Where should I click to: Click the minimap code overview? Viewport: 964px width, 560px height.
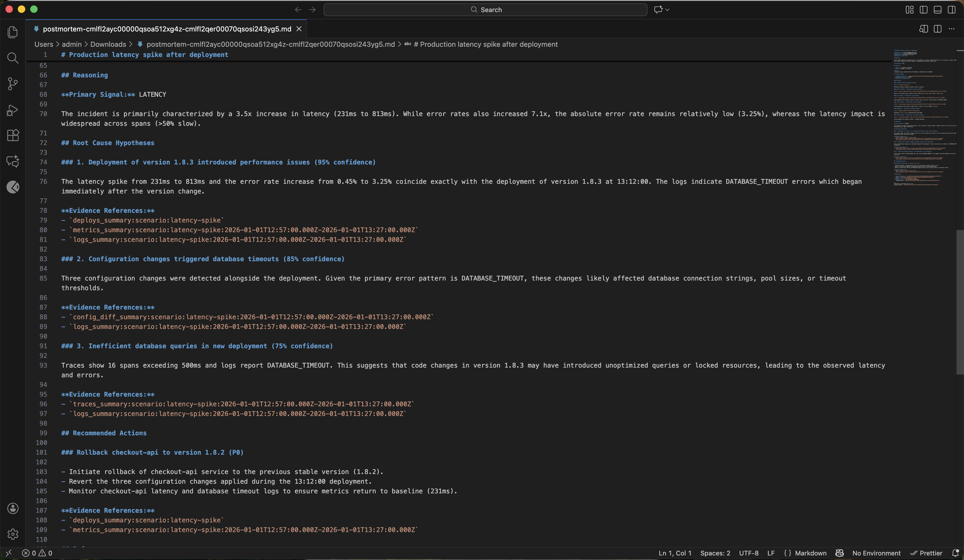tap(922, 115)
